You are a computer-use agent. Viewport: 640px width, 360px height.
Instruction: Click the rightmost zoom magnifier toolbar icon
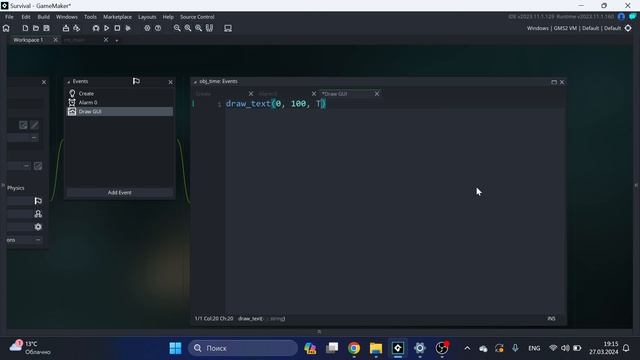tap(198, 28)
